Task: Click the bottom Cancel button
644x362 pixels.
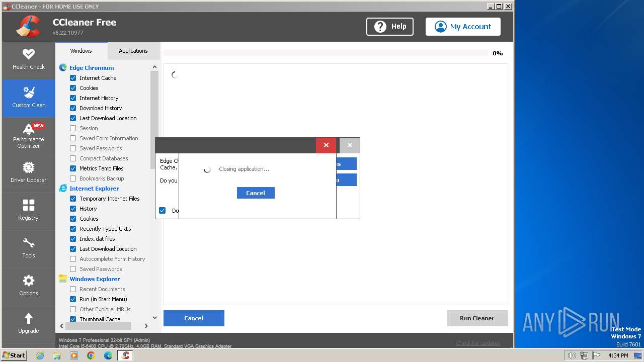Action: tap(194, 318)
